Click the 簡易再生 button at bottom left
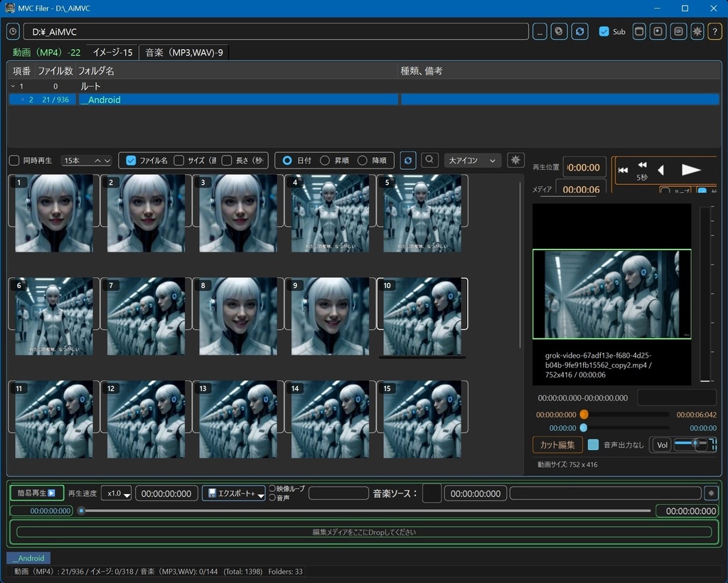Viewport: 728px width, 583px height. click(x=36, y=493)
